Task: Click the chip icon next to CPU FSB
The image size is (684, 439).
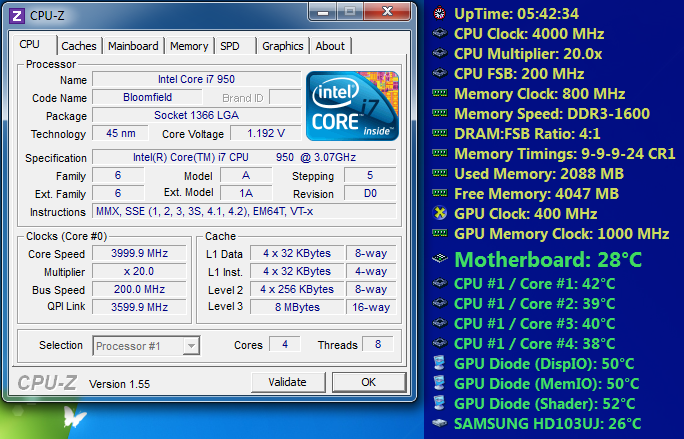Action: 440,73
